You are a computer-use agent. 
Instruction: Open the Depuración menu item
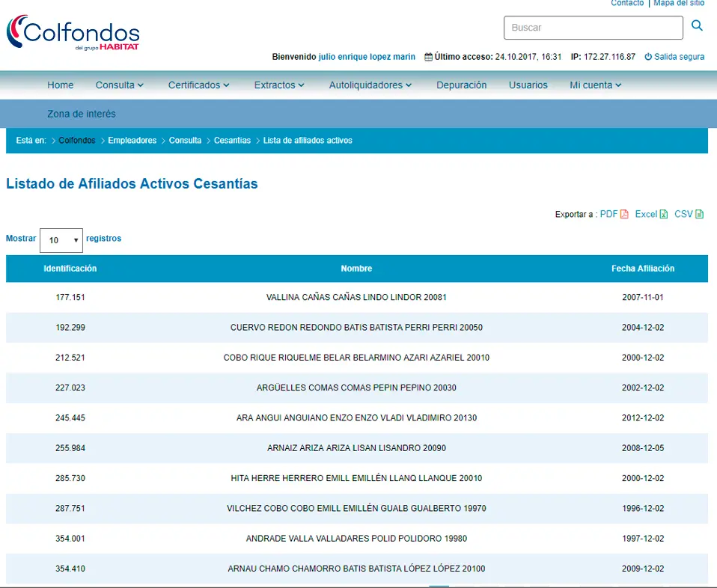[462, 85]
